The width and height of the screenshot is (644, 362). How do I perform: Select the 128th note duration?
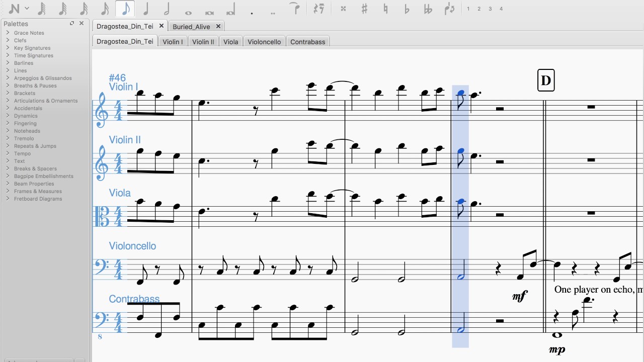[42, 9]
